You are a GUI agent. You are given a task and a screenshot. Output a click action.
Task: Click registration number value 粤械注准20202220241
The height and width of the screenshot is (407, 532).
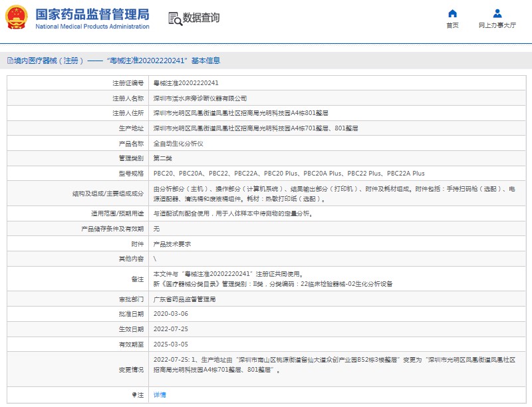tap(186, 83)
